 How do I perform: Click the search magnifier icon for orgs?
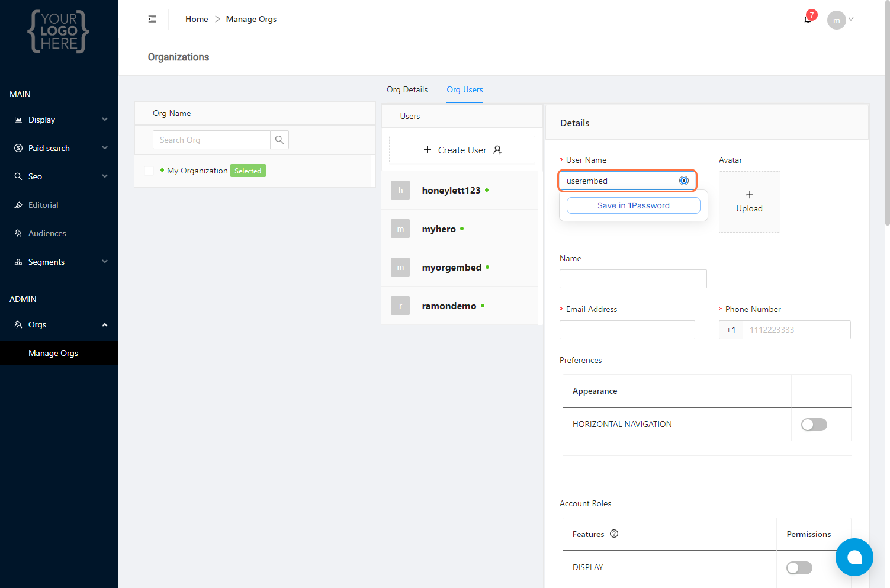point(279,140)
